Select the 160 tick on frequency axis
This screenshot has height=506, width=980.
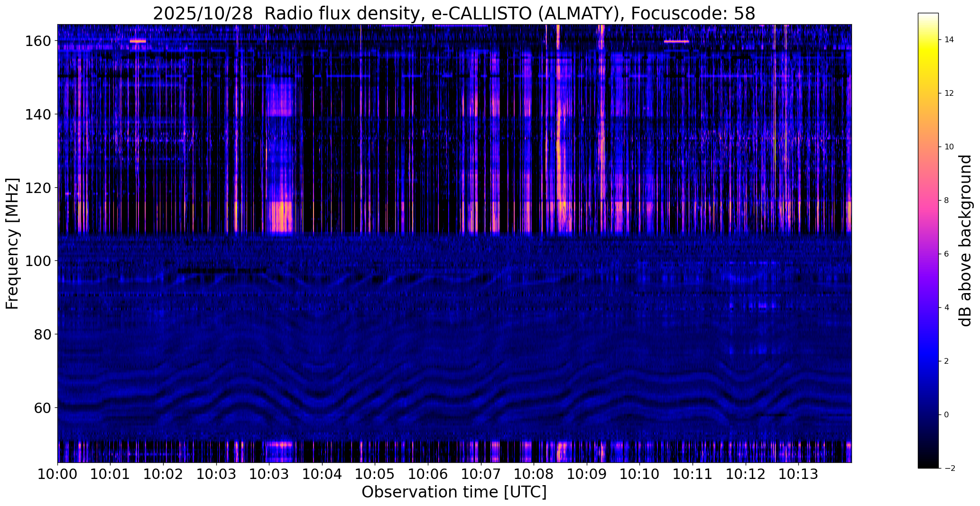38,41
